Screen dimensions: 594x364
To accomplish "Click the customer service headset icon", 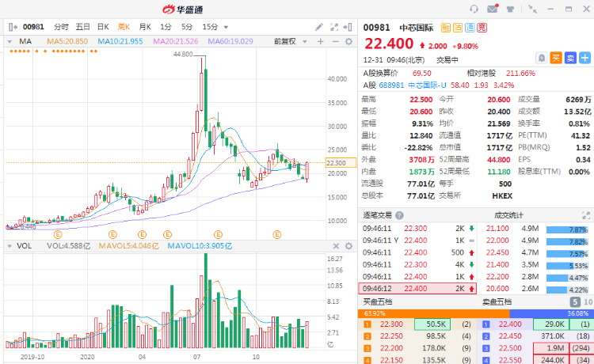I will tap(474, 9).
